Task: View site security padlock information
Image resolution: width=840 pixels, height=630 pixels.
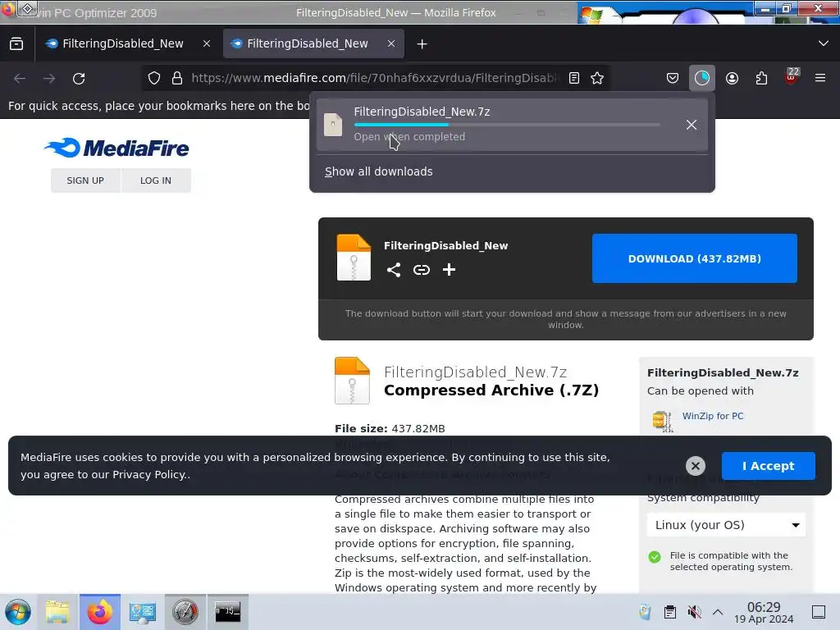Action: 177,78
